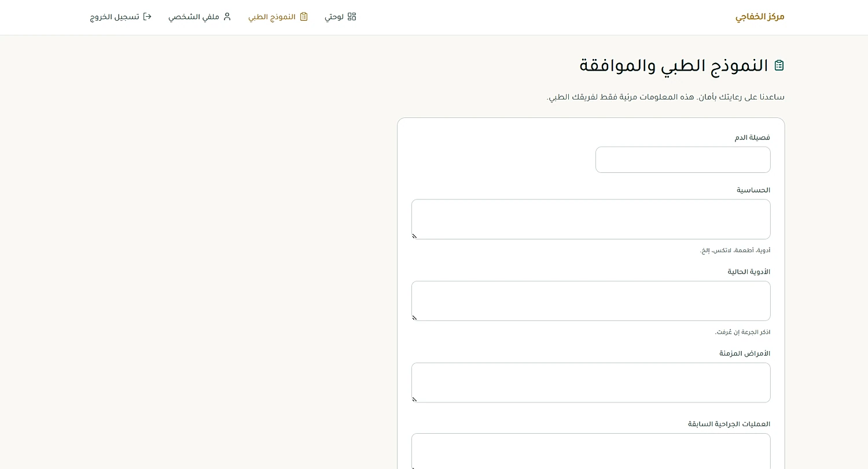Open the لوحتي navigation item

340,17
